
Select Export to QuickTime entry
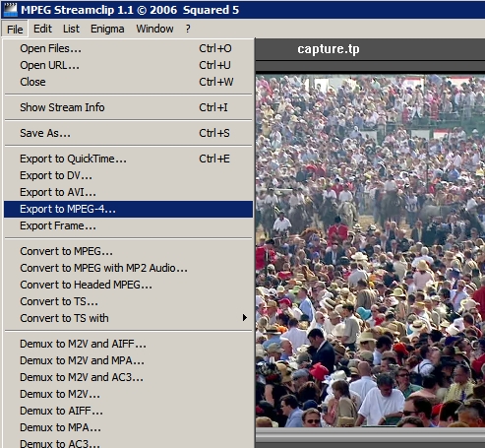point(128,159)
